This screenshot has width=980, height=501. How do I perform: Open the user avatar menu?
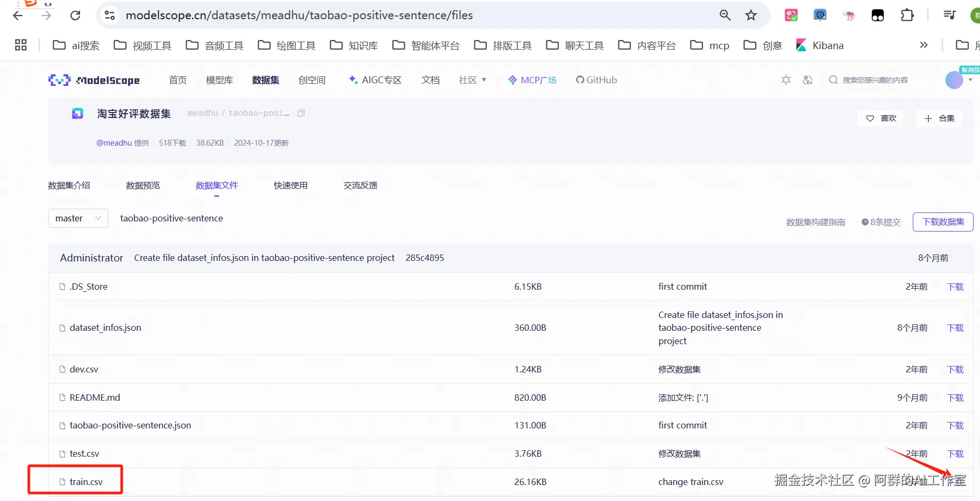click(x=954, y=80)
